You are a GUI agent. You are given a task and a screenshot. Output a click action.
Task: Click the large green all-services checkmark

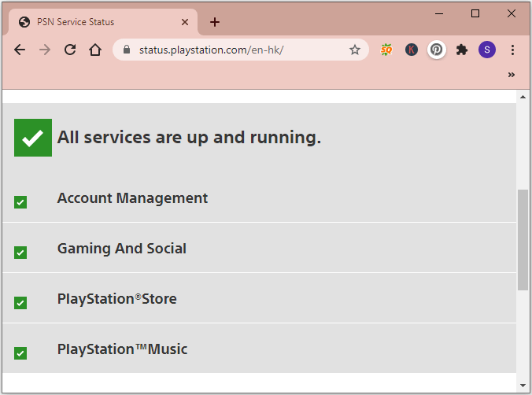point(33,138)
